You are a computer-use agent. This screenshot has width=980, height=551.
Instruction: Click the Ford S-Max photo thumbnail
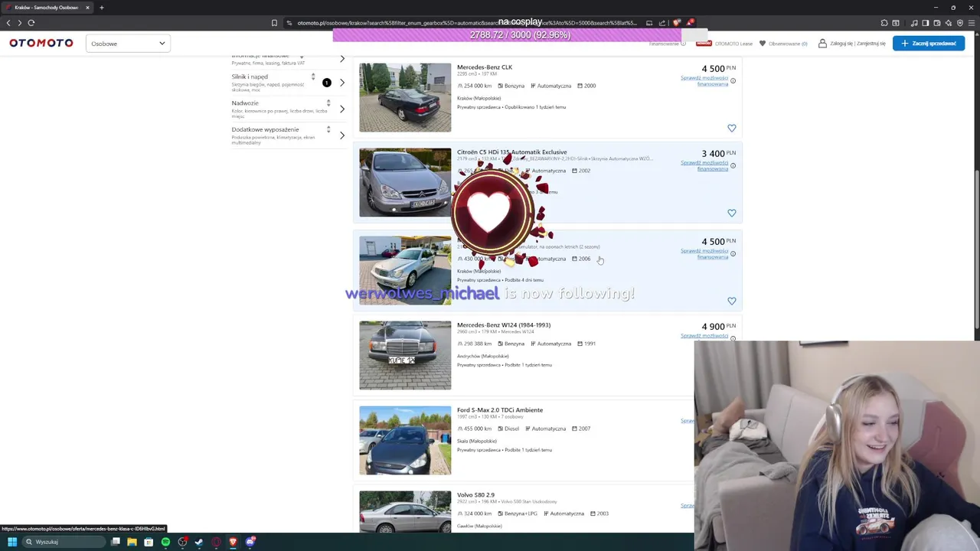405,440
